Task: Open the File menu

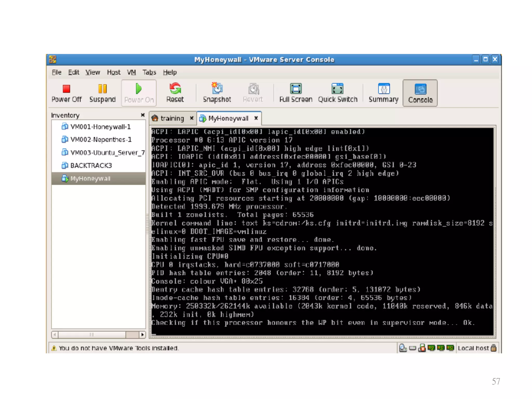Action: tap(56, 72)
